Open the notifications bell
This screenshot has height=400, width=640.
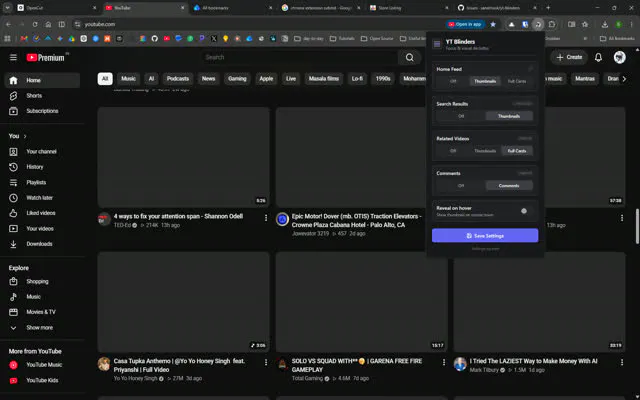point(598,58)
